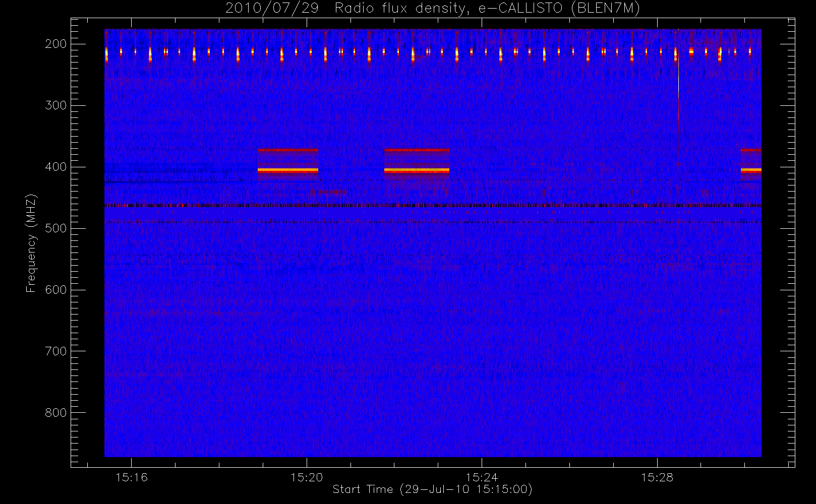The image size is (816, 504).
Task: Select the 500 frequency tick label
Action: coord(55,228)
